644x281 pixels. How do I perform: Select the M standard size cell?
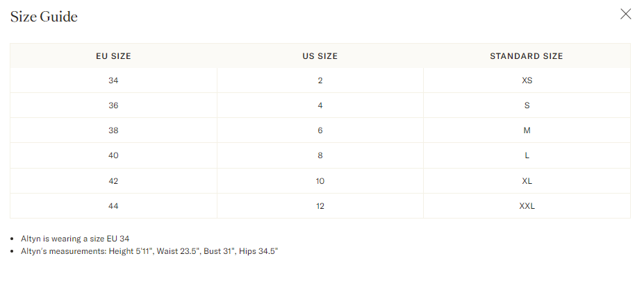[527, 130]
